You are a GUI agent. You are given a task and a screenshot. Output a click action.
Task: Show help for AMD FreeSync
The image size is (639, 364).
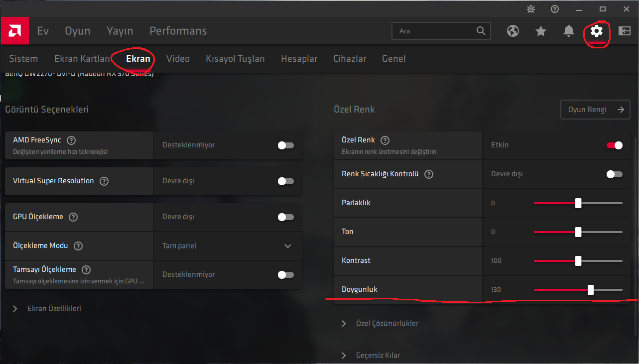point(71,140)
